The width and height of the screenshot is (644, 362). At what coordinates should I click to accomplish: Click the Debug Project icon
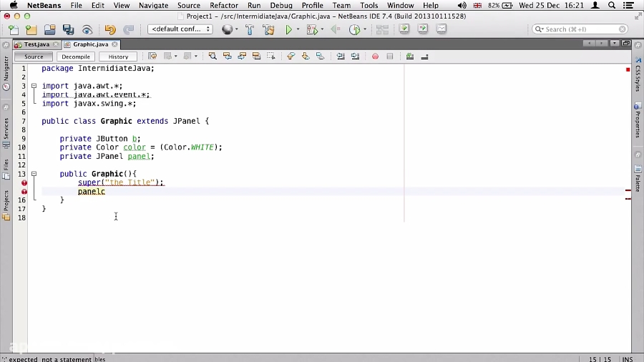click(x=312, y=29)
